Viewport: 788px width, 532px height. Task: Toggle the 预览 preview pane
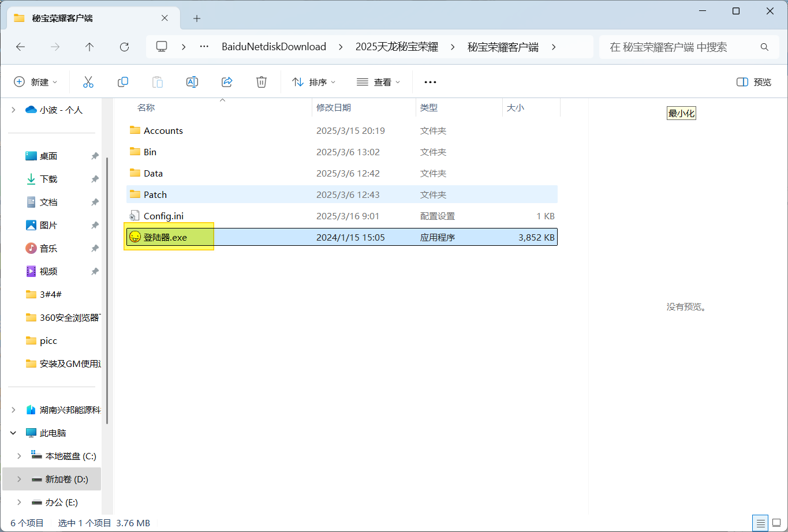point(754,82)
